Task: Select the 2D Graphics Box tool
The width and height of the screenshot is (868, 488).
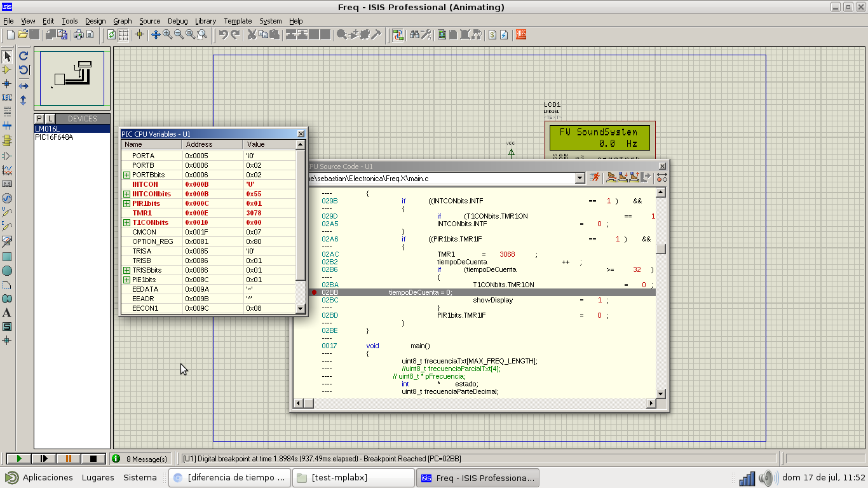Action: click(8, 257)
